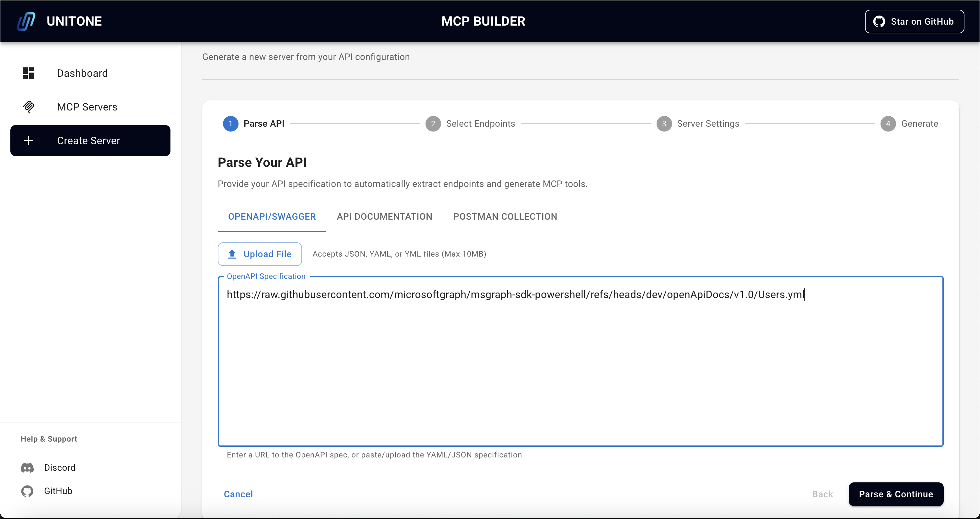Click the Star on GitHub button
Viewport: 980px width, 519px height.
915,22
